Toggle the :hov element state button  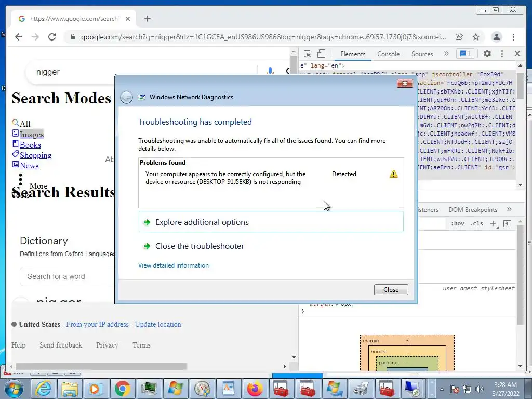tap(457, 223)
